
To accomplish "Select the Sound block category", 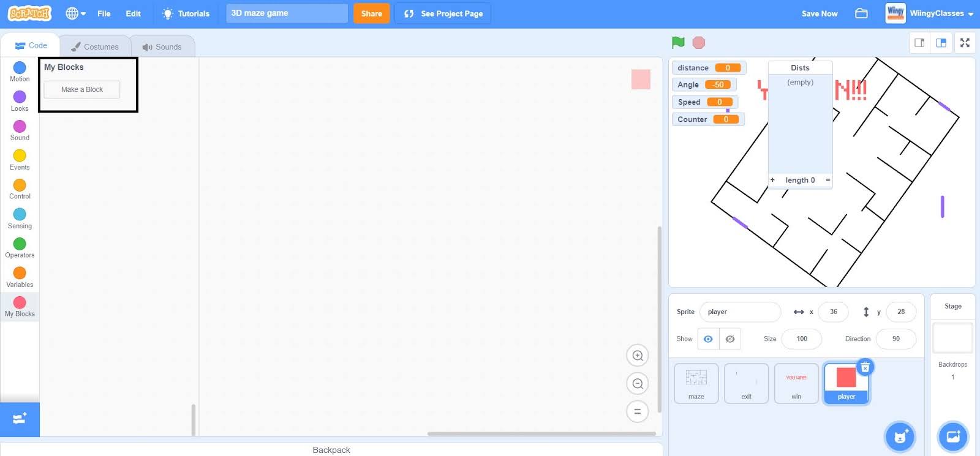I will point(20,130).
